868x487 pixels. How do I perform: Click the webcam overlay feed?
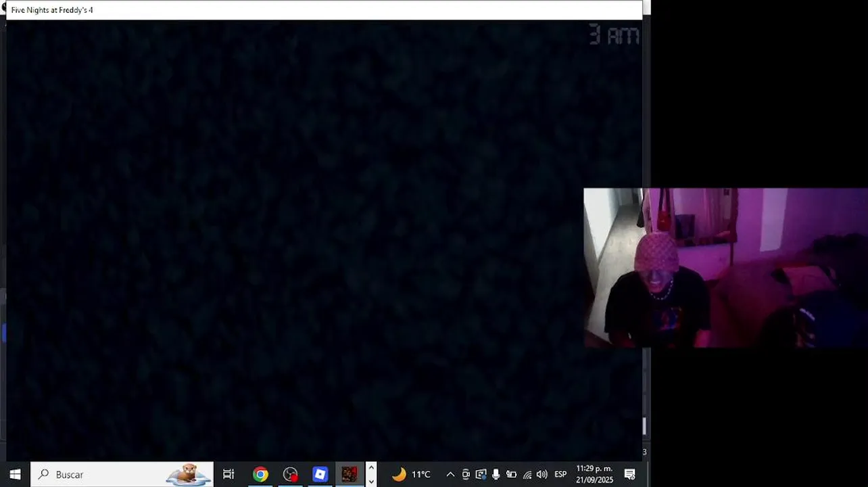tap(725, 268)
